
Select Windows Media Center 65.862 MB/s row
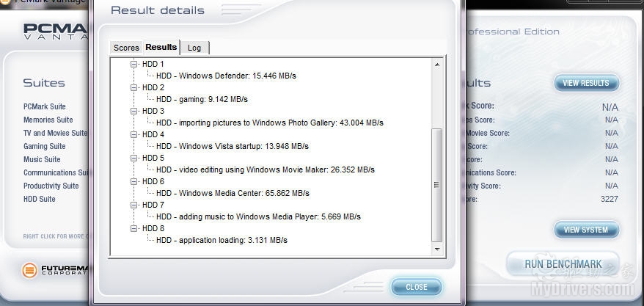pyautogui.click(x=233, y=193)
